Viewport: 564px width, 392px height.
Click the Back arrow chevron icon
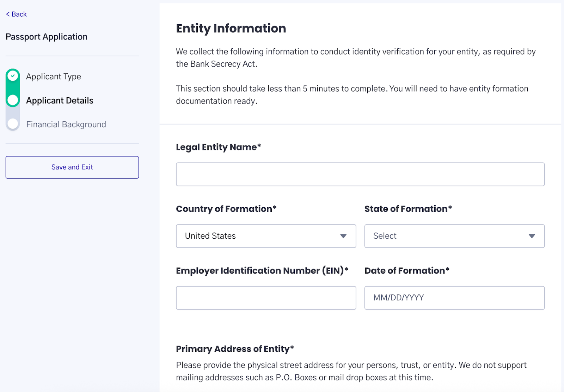[x=8, y=14]
